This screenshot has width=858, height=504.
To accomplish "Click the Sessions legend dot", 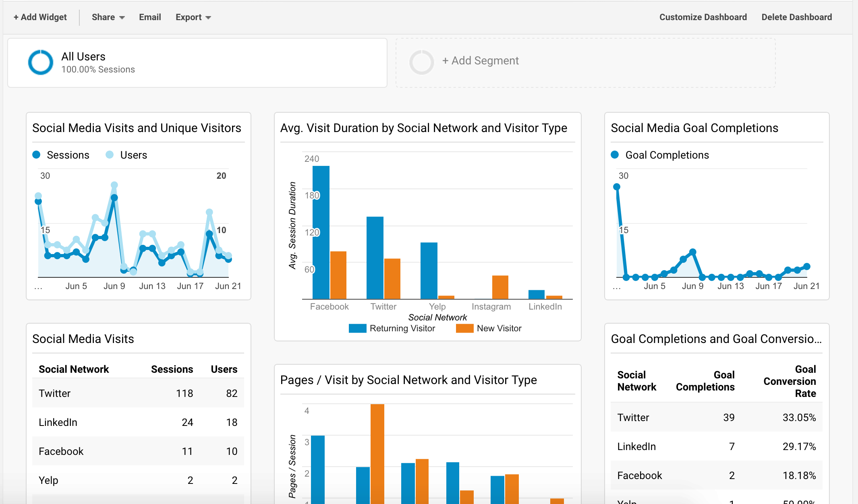I will [37, 155].
